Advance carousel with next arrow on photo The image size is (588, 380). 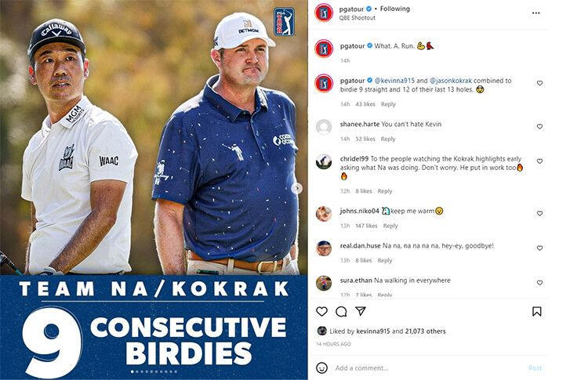pos(297,188)
